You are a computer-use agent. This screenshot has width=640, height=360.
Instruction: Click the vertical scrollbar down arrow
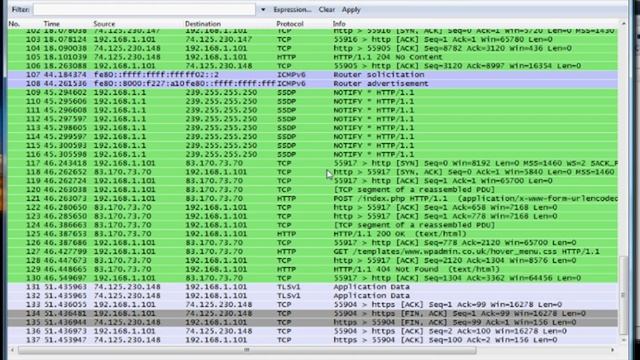tap(623, 340)
